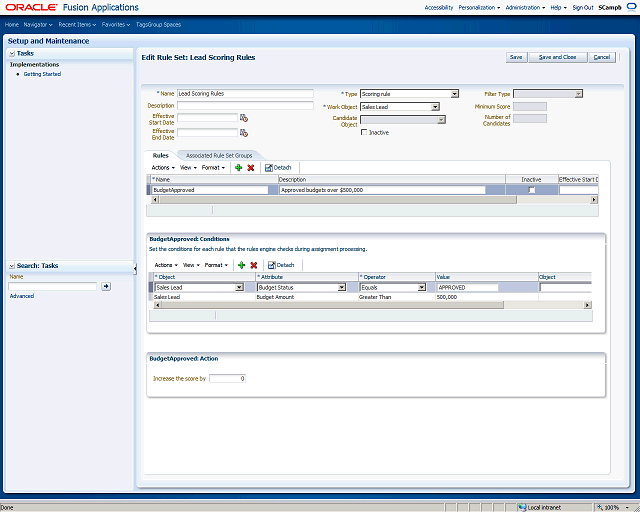
Task: Click the Conditions table horizontal scrollbar
Action: [332, 305]
